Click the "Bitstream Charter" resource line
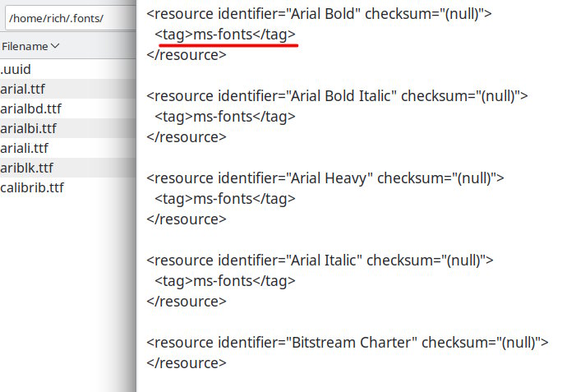Screen dimensions: 562x392 pos(347,343)
